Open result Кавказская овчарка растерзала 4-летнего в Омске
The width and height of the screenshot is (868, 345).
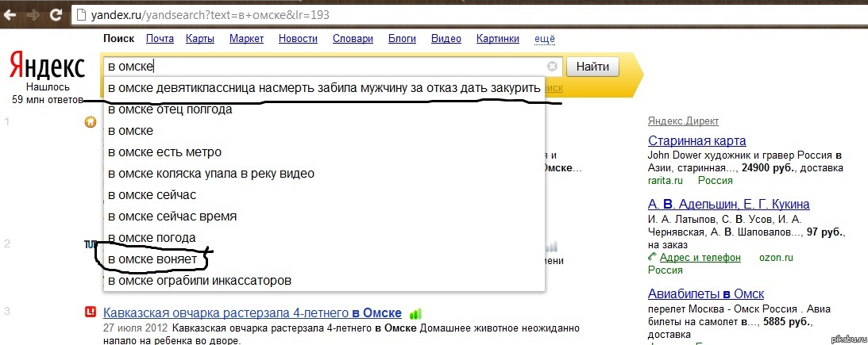click(x=253, y=313)
